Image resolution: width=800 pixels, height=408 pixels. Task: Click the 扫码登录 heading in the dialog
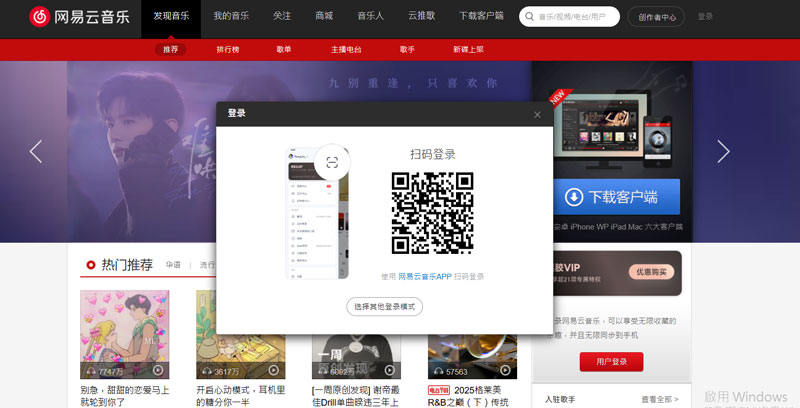pyautogui.click(x=433, y=154)
